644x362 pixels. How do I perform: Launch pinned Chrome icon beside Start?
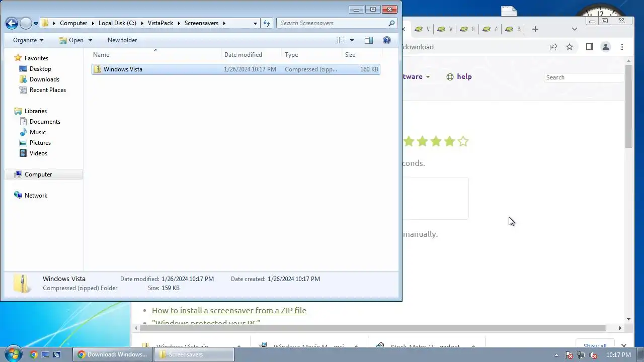[x=34, y=354]
